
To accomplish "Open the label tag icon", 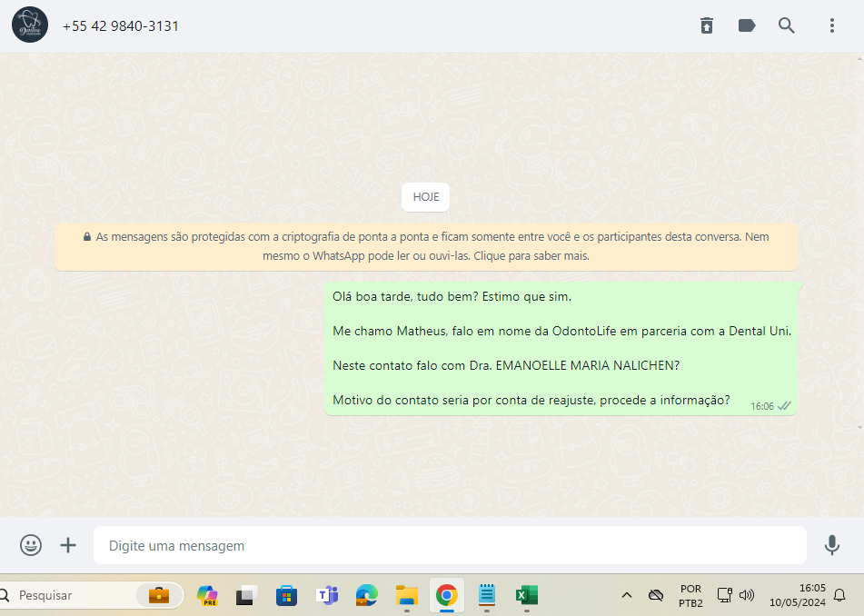I will pos(747,25).
